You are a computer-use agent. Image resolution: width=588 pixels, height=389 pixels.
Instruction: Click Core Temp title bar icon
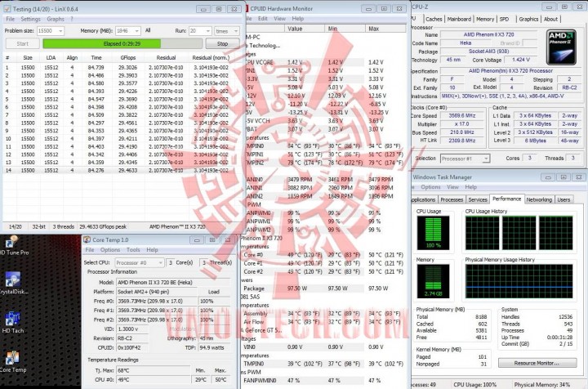(x=87, y=239)
